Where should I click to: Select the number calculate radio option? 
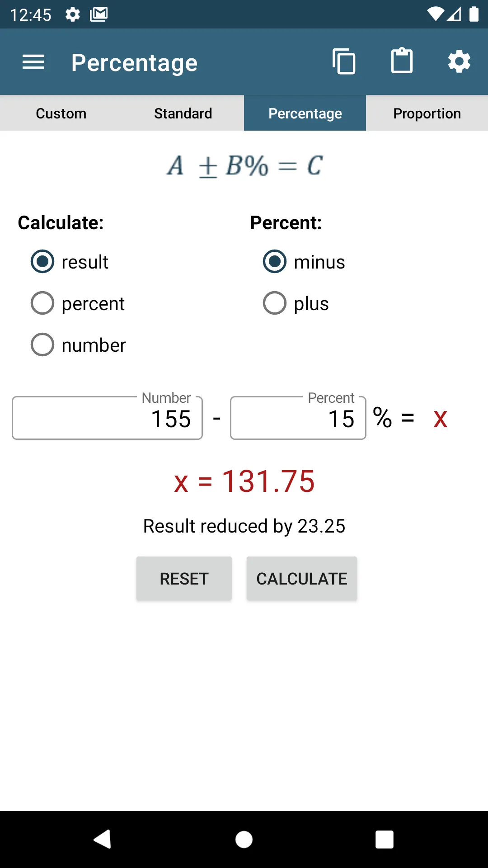[78, 345]
